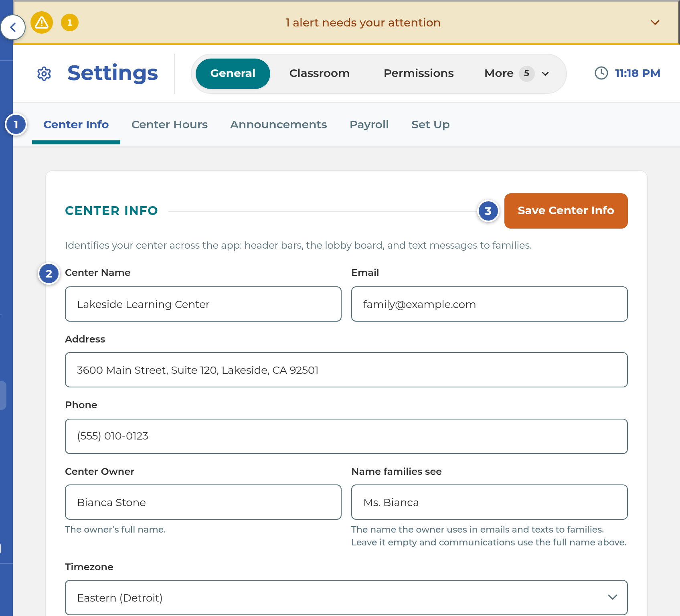Focus the Email field with family@example.com
680x616 pixels.
490,304
